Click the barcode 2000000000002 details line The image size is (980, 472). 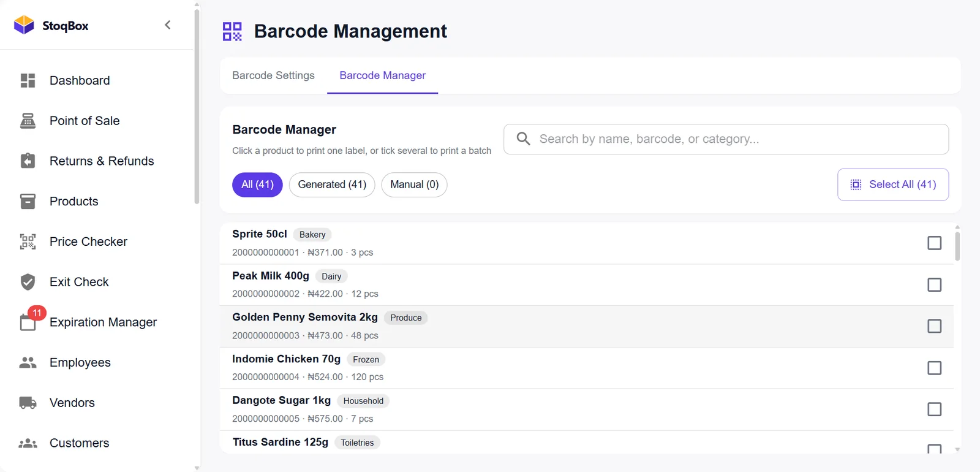point(305,294)
